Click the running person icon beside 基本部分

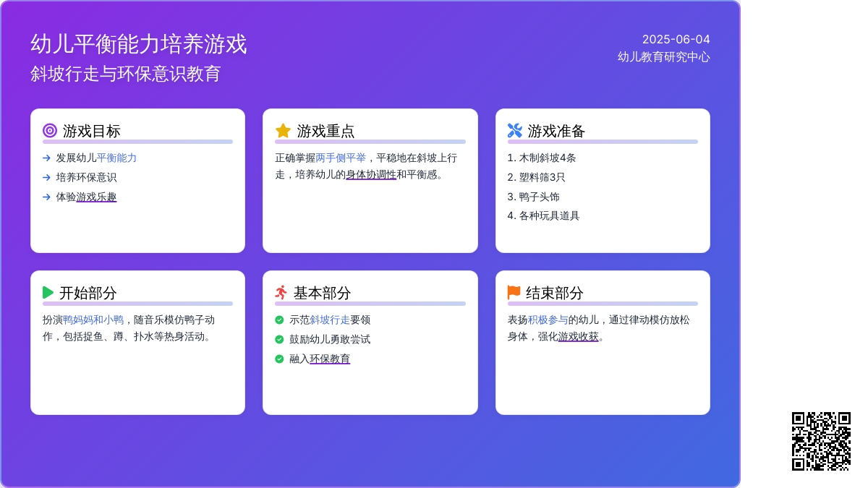point(281,293)
